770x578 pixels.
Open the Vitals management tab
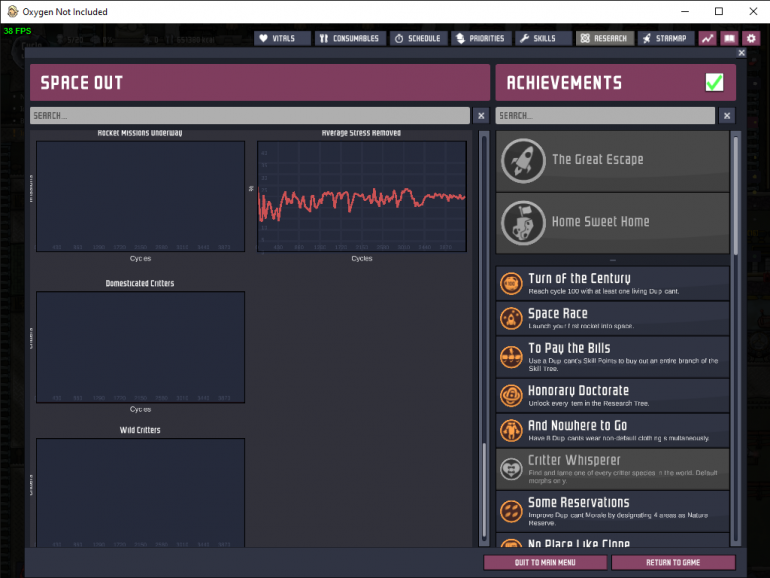[x=282, y=38]
